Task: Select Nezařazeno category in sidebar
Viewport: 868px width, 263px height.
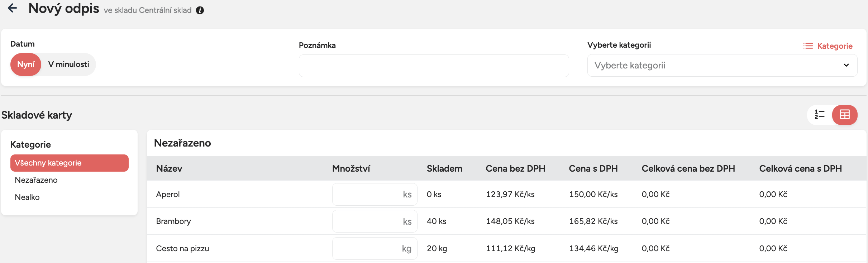Action: [36, 180]
